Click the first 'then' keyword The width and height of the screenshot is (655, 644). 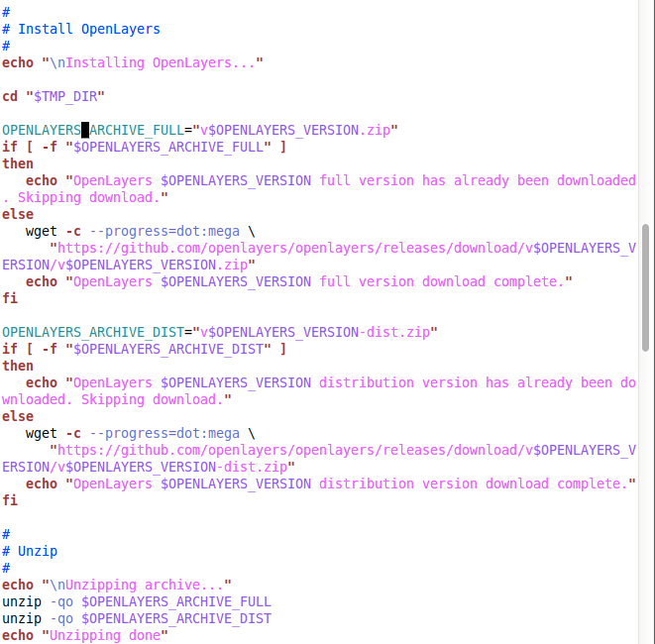[x=18, y=163]
